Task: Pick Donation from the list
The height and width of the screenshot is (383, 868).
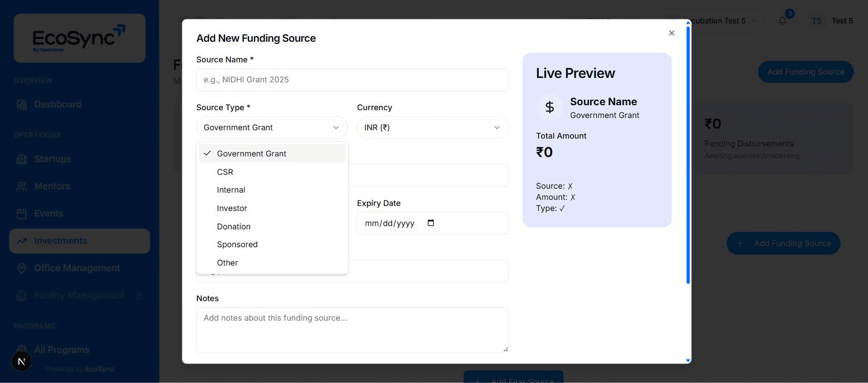Action: 272,227
